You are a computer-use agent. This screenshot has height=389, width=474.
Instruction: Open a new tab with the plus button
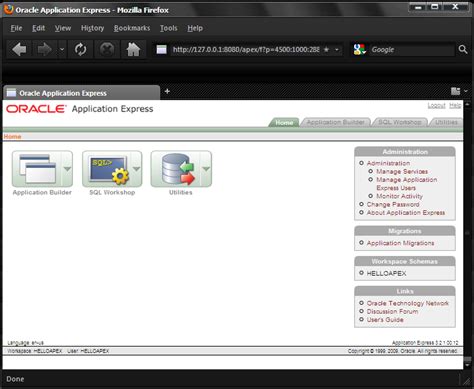[167, 91]
